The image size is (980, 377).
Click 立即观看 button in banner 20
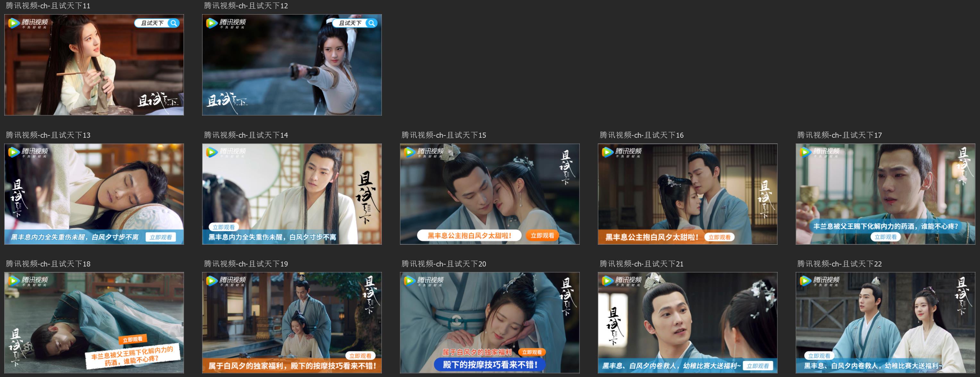point(532,352)
